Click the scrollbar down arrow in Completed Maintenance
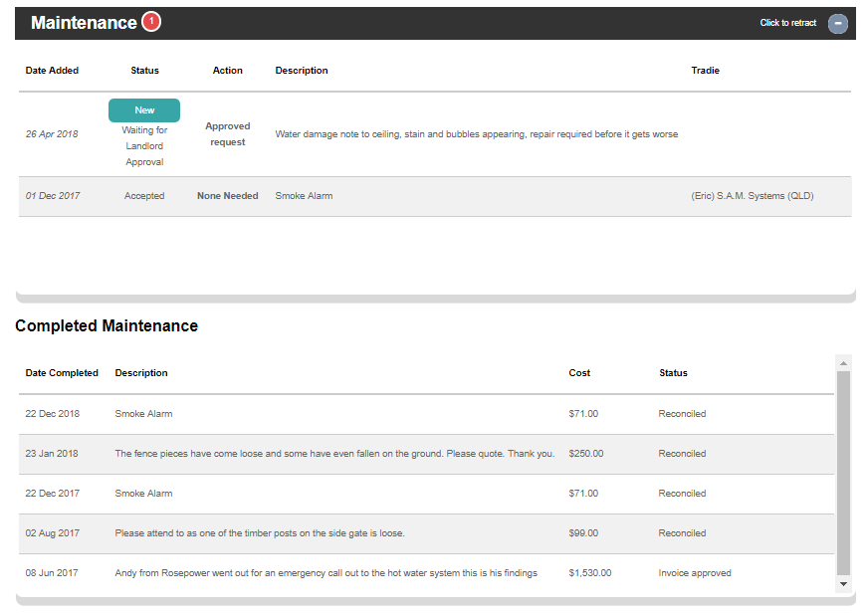The image size is (868, 616). (843, 584)
